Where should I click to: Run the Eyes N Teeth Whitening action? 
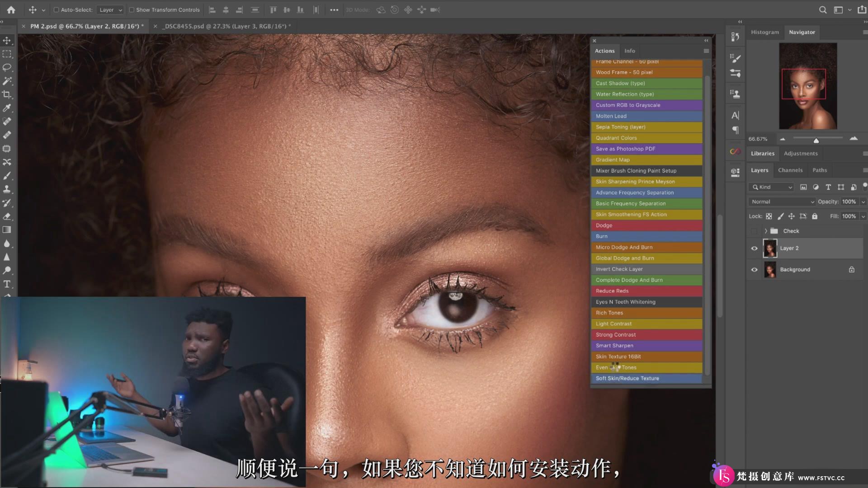[x=646, y=302]
